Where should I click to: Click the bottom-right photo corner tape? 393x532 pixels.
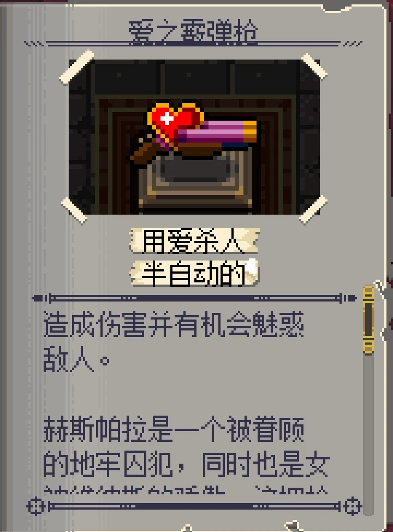tap(313, 209)
